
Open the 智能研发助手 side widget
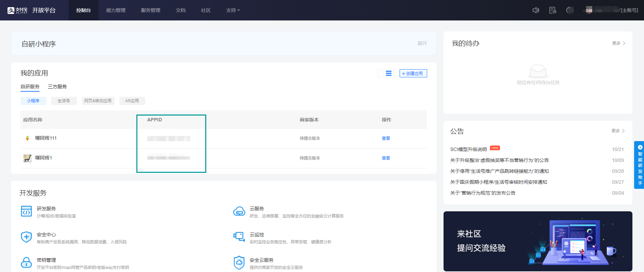[x=639, y=165]
